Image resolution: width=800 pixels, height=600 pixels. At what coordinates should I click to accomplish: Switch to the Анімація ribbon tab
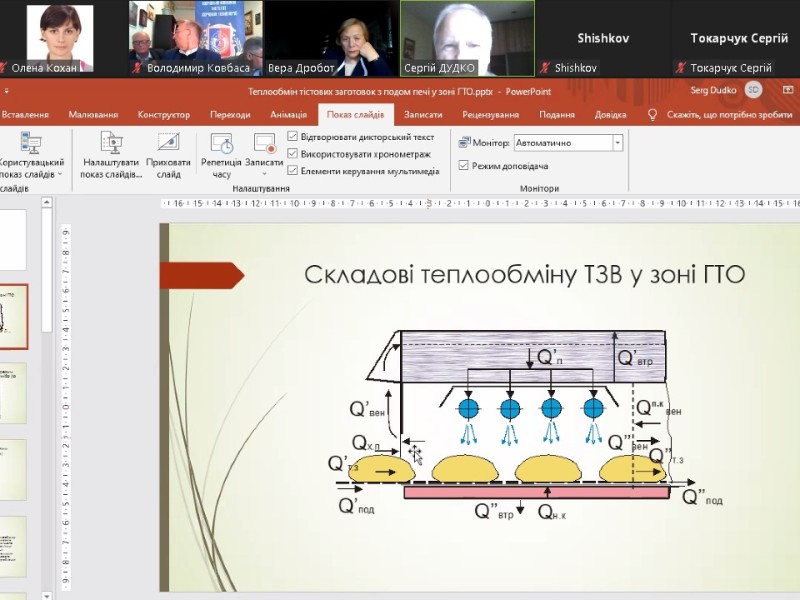[287, 115]
